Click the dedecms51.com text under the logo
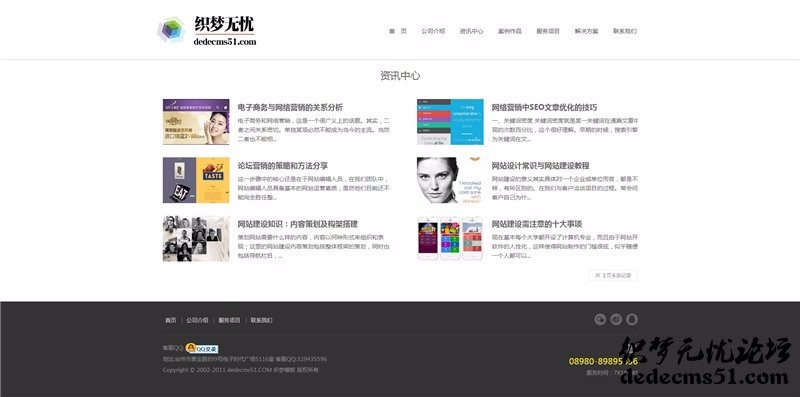800x397 pixels. tap(224, 42)
